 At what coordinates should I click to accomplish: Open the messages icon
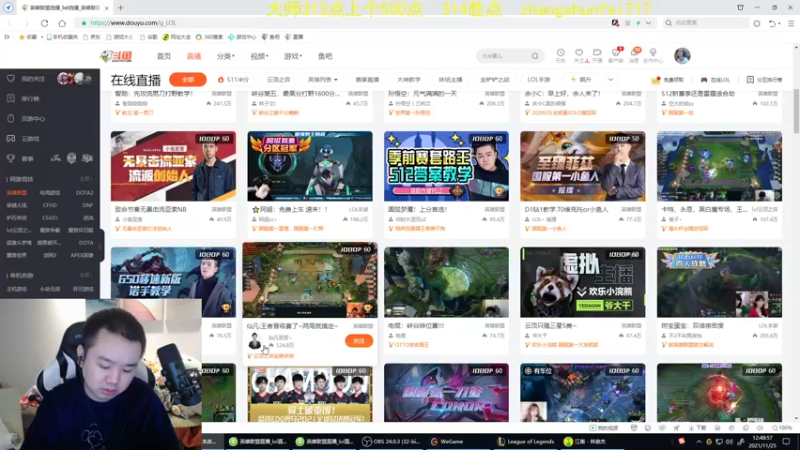click(x=634, y=55)
